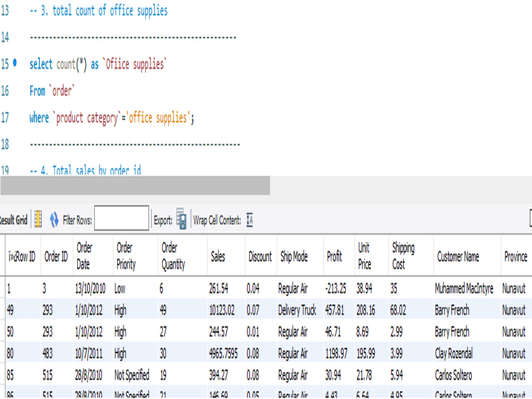Sort by the Row ID column header
The image size is (532, 399).
(22, 256)
